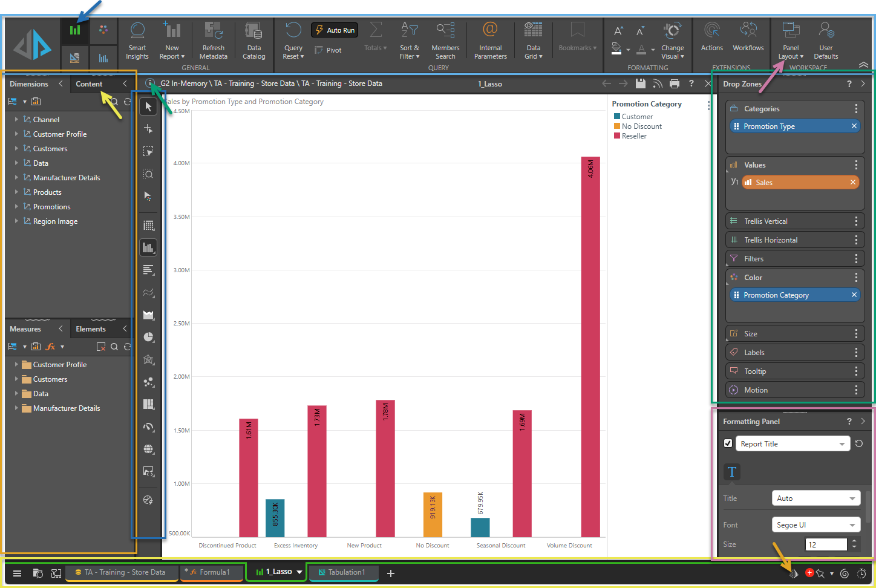The image size is (876, 588).
Task: Open Panel Layout dropdown
Action: tap(791, 41)
